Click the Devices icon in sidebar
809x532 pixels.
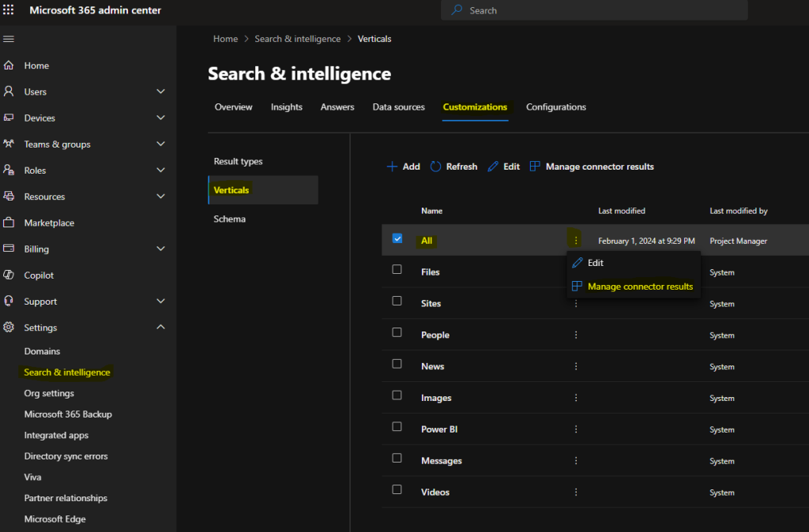[9, 118]
